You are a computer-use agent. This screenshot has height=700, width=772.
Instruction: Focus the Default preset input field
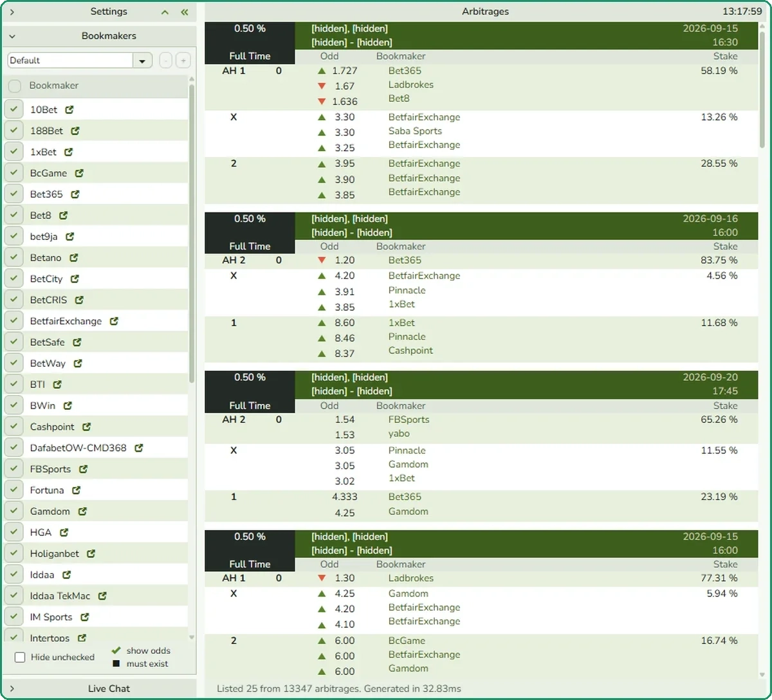point(71,60)
